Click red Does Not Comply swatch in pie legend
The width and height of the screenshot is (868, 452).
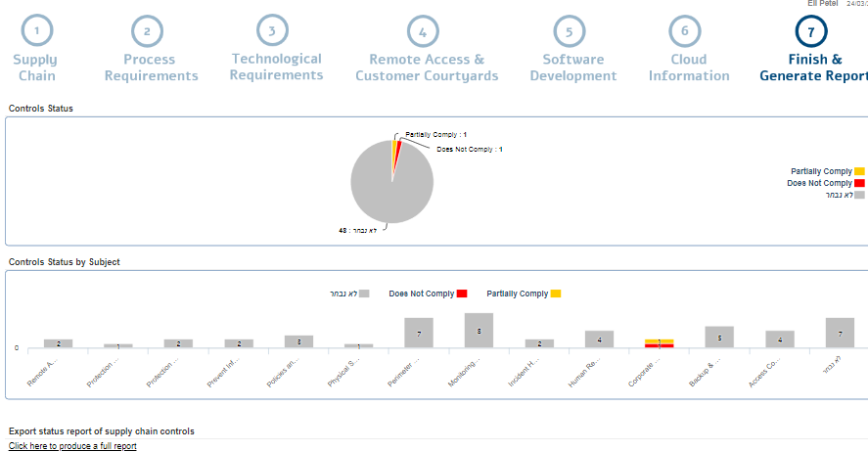coord(859,183)
